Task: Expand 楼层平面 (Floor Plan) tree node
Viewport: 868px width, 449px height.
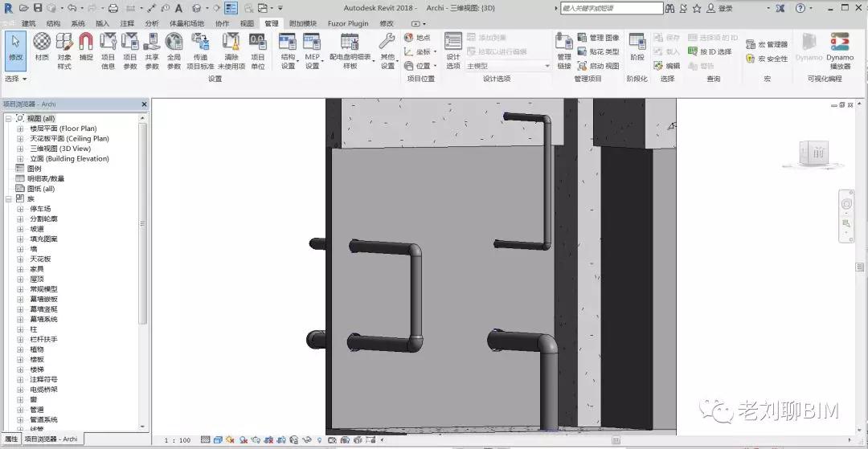Action: click(x=20, y=129)
